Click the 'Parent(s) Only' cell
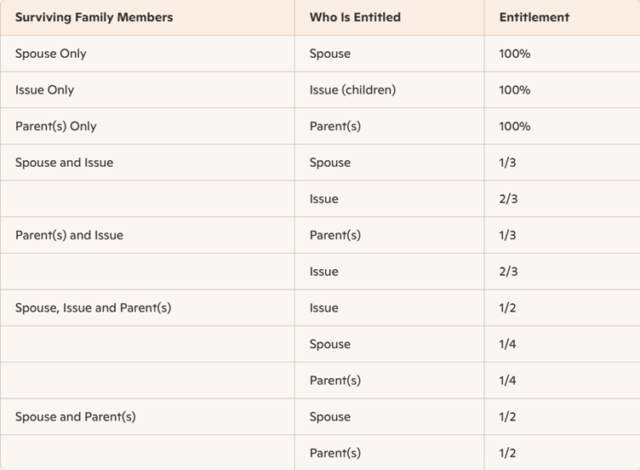The height and width of the screenshot is (470, 640). [56, 126]
